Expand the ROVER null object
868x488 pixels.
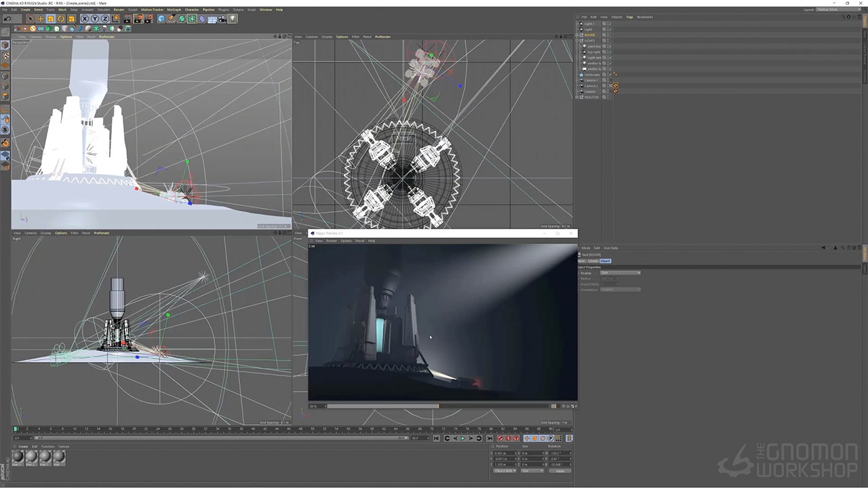578,35
